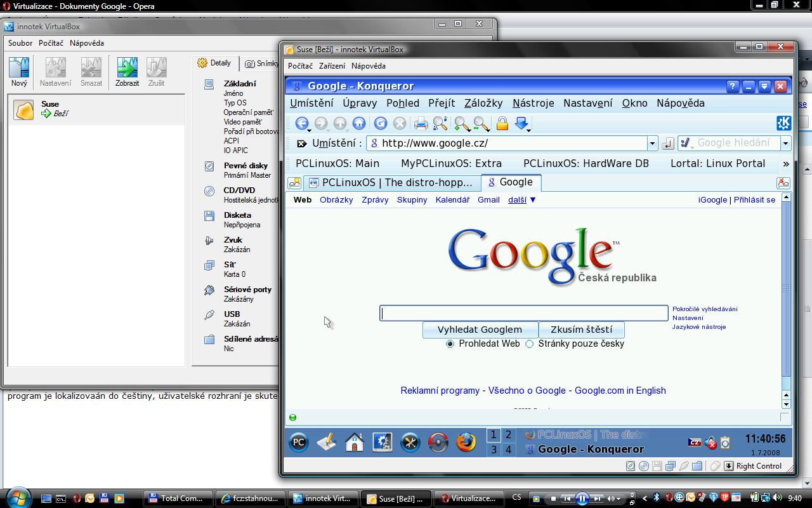Switch to virtual desktop 3 in the pager

494,450
